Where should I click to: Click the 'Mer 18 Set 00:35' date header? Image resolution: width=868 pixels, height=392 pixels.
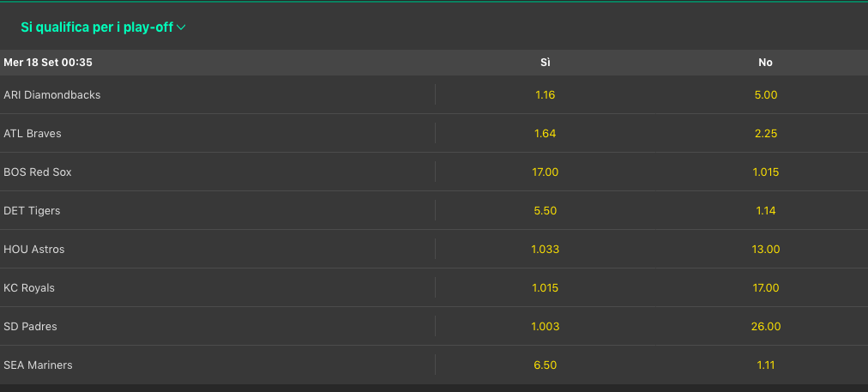click(48, 63)
